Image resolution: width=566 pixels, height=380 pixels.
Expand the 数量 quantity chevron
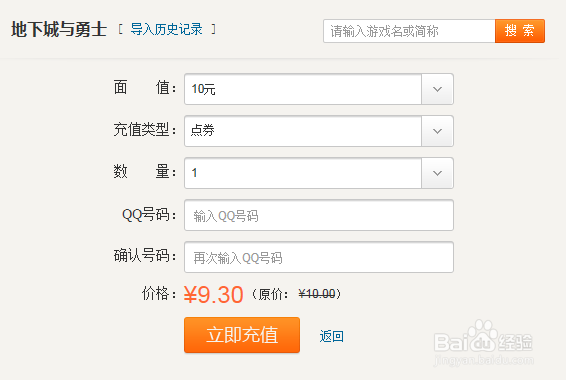point(437,173)
